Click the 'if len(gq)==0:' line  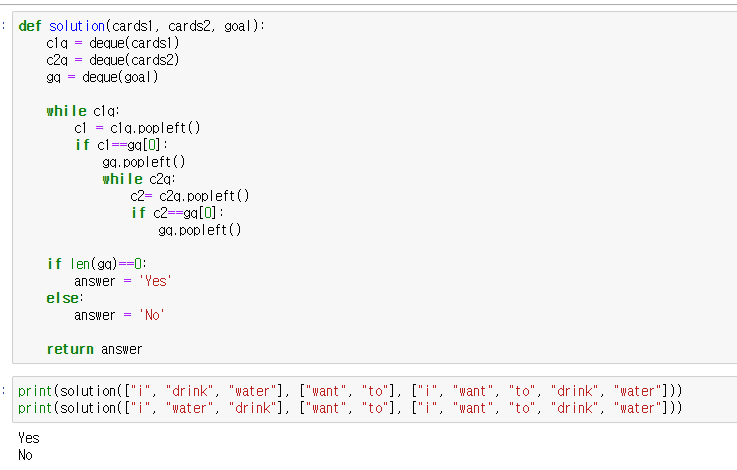pyautogui.click(x=97, y=264)
